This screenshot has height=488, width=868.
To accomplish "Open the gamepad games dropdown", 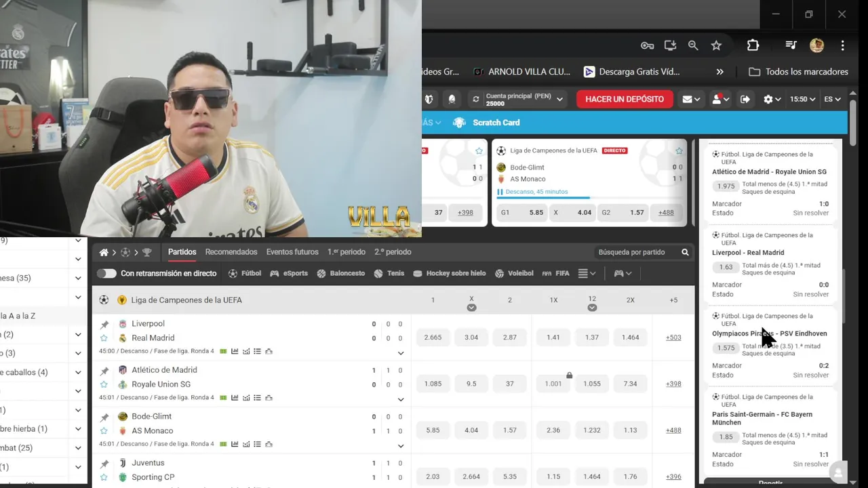I will pyautogui.click(x=623, y=273).
